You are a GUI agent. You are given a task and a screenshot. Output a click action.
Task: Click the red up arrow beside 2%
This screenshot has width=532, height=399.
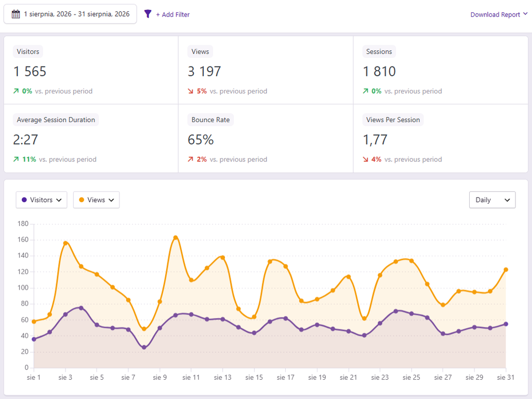point(191,159)
